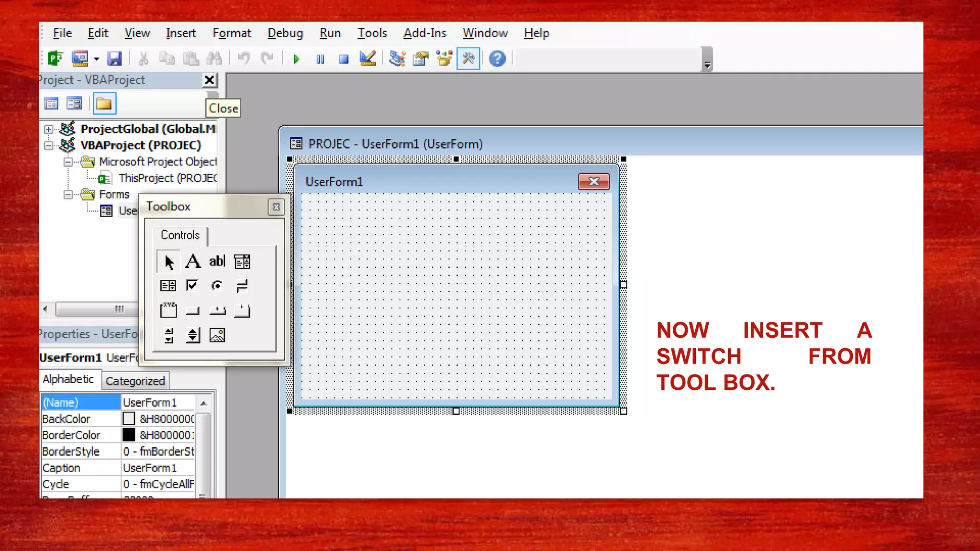The image size is (980, 551).
Task: Click the BackColor property color swatch
Action: tap(129, 419)
